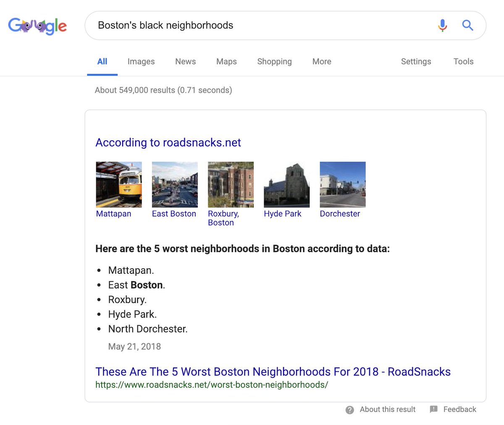Click the 'Roxbury.' list item
Viewport: 504px width, 425px height.
[x=127, y=300]
